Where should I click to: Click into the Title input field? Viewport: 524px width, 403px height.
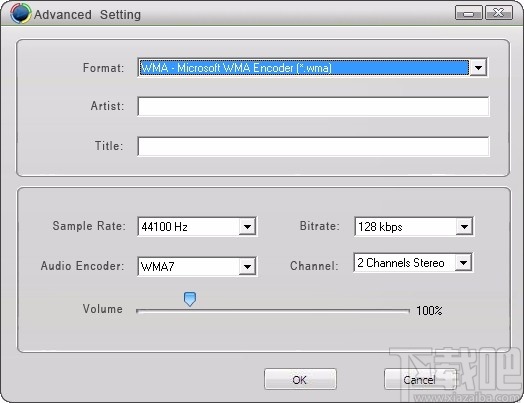313,146
